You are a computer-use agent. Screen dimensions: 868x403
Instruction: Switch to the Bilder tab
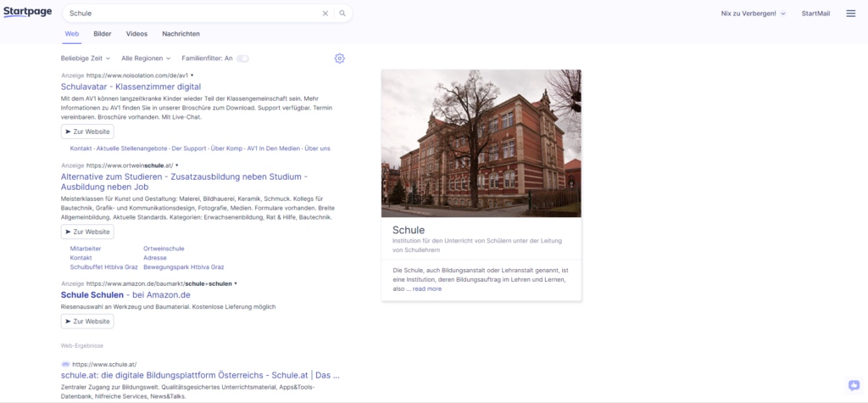point(103,34)
